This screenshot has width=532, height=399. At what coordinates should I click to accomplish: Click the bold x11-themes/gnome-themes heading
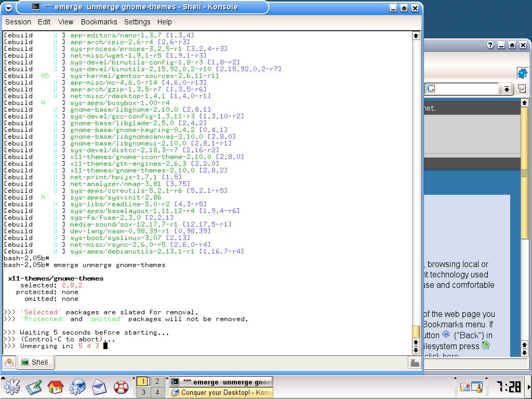pyautogui.click(x=56, y=278)
